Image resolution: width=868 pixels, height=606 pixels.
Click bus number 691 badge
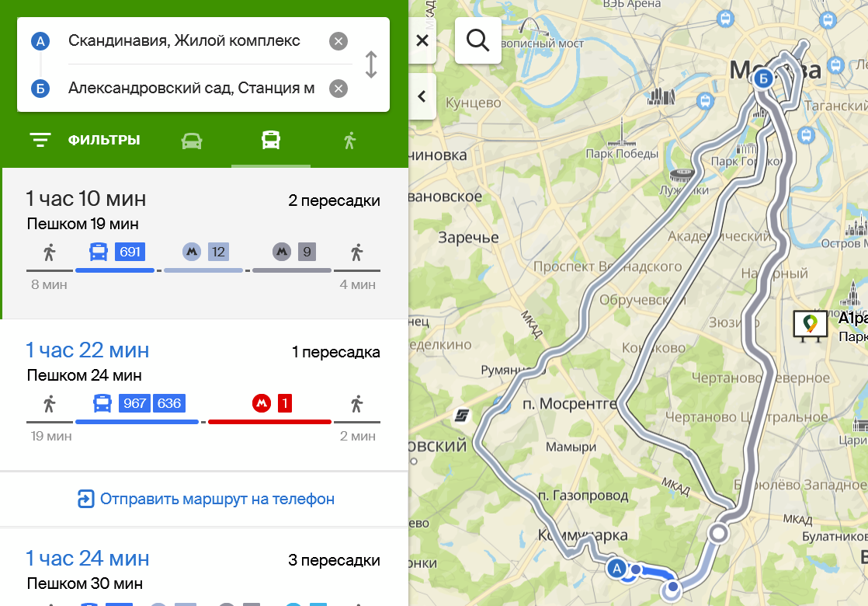coord(130,252)
